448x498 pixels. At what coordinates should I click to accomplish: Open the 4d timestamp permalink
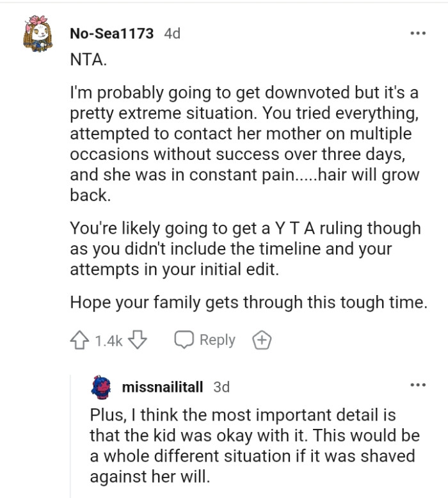tap(172, 33)
